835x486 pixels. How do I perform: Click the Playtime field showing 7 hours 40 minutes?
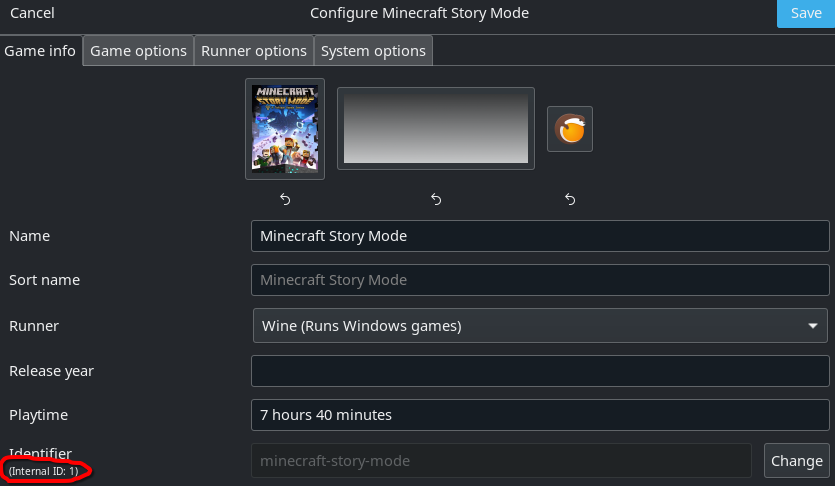[x=540, y=415]
